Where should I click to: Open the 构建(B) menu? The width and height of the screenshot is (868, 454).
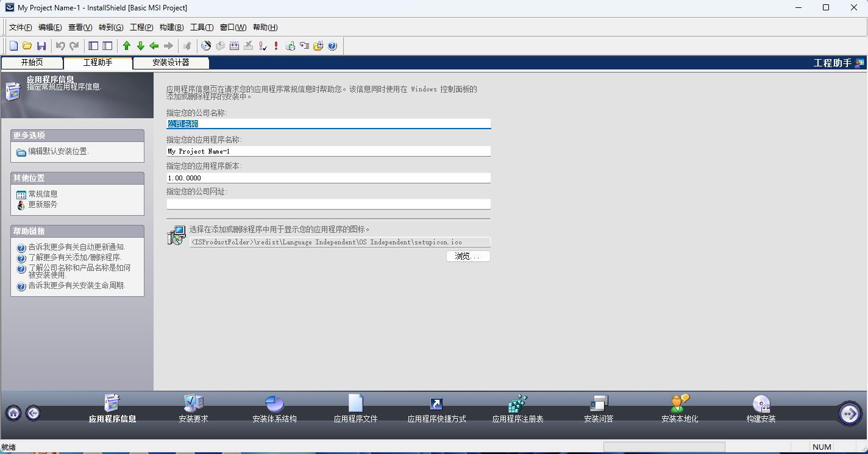pos(171,27)
